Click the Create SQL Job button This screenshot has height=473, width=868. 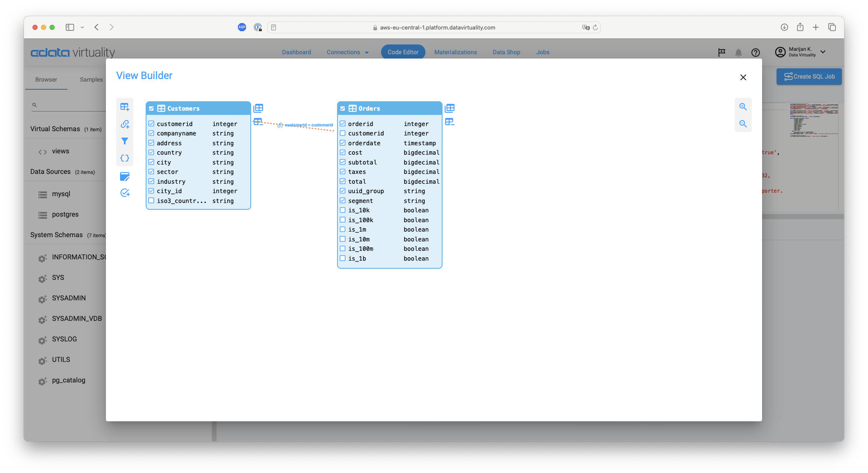point(809,76)
